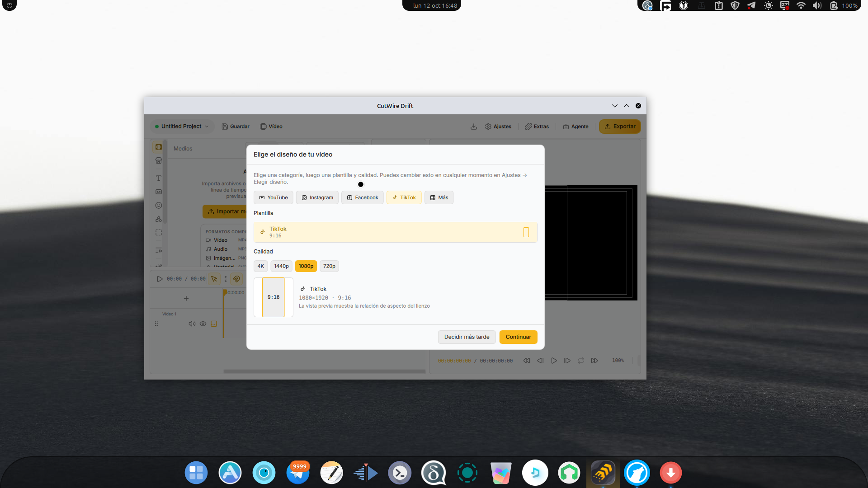Open the captions sidebar icon
This screenshot has height=488, width=868.
[x=159, y=192]
